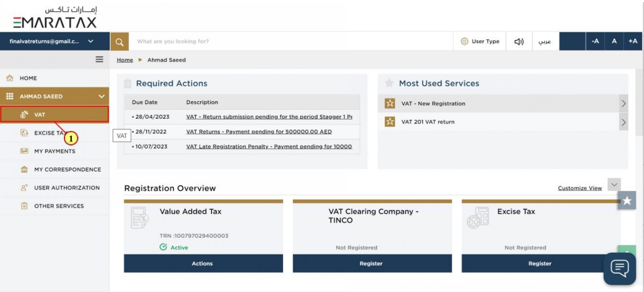Open the favorites star side tab
644x292 pixels.
click(627, 200)
